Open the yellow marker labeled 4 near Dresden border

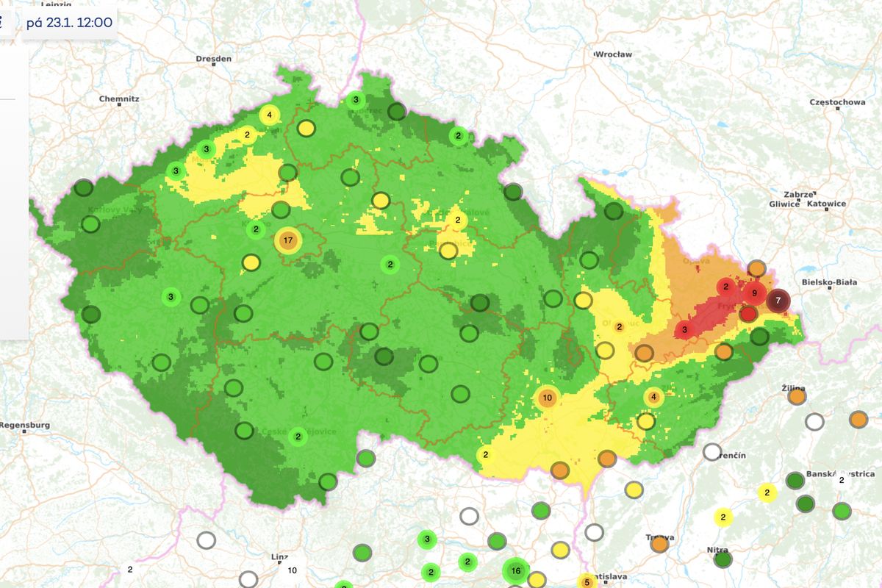[269, 115]
